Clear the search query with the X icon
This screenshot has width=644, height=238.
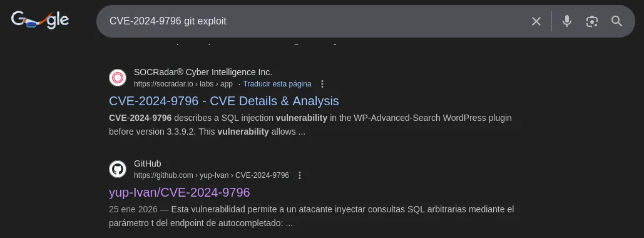(x=536, y=21)
